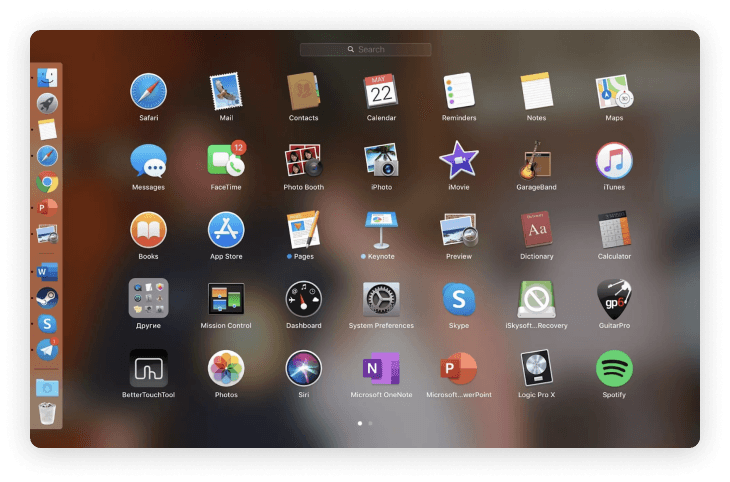
Task: Open the Другие apps folder
Action: click(x=148, y=299)
